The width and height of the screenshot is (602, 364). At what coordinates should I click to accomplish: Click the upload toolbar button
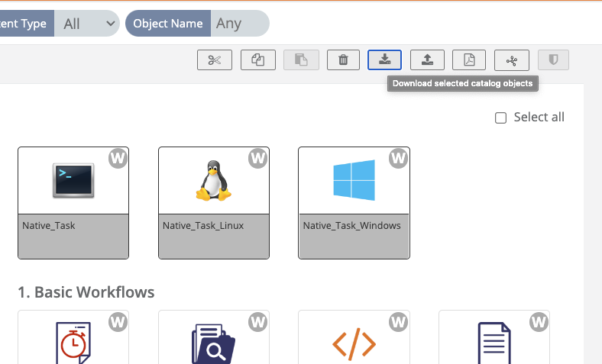tap(427, 60)
